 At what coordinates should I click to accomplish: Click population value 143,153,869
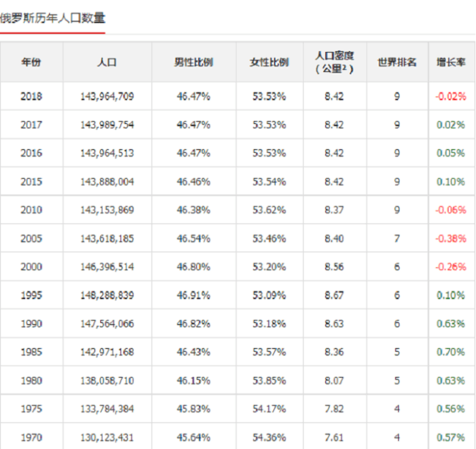click(107, 210)
